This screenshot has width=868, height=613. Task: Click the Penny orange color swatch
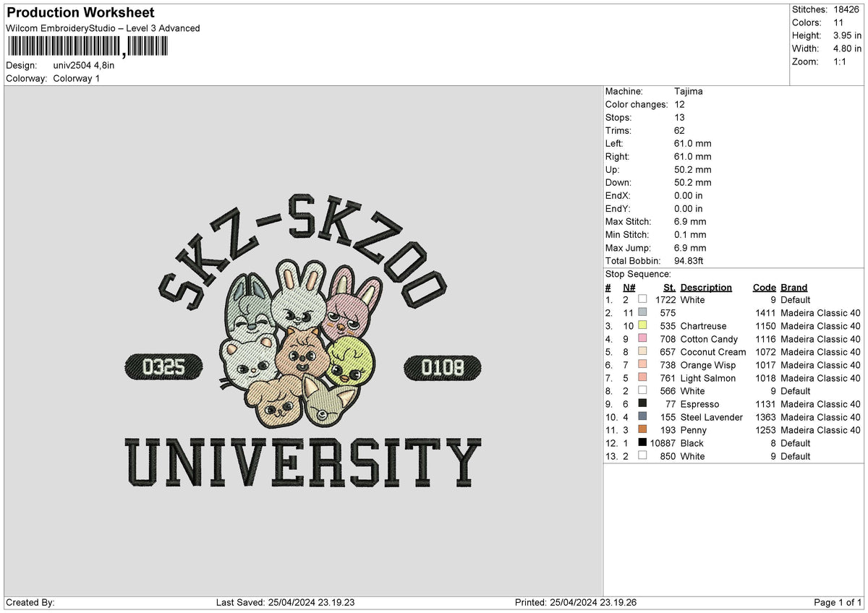(x=642, y=429)
